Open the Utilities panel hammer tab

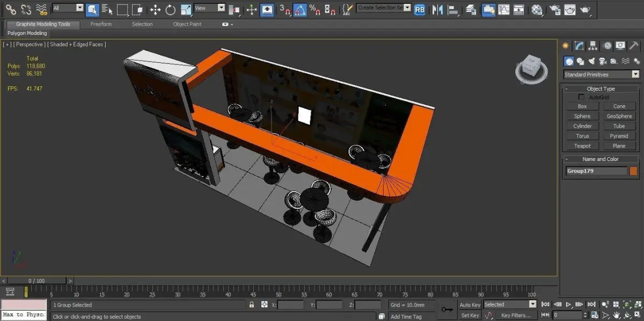pos(634,46)
